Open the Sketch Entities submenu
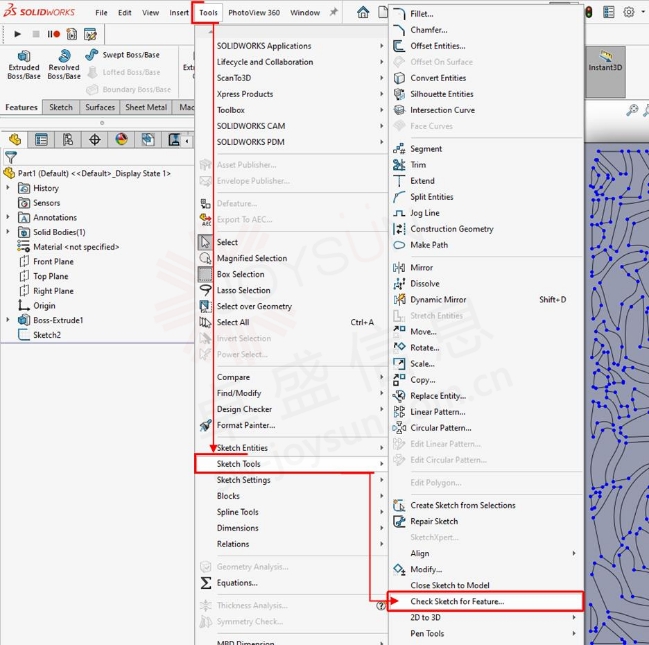This screenshot has width=649, height=645. point(291,448)
